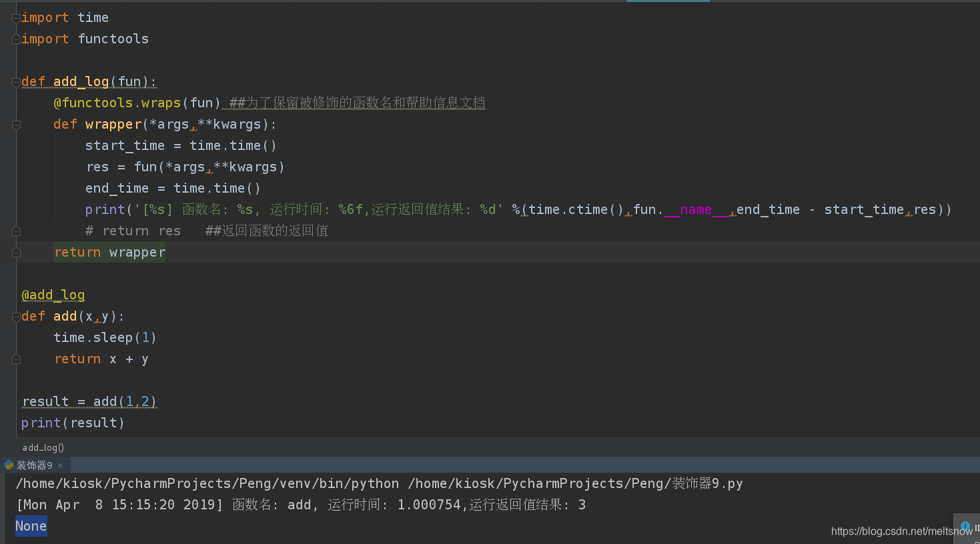Click 'start_time = time.time()' line
980x544 pixels.
click(181, 145)
